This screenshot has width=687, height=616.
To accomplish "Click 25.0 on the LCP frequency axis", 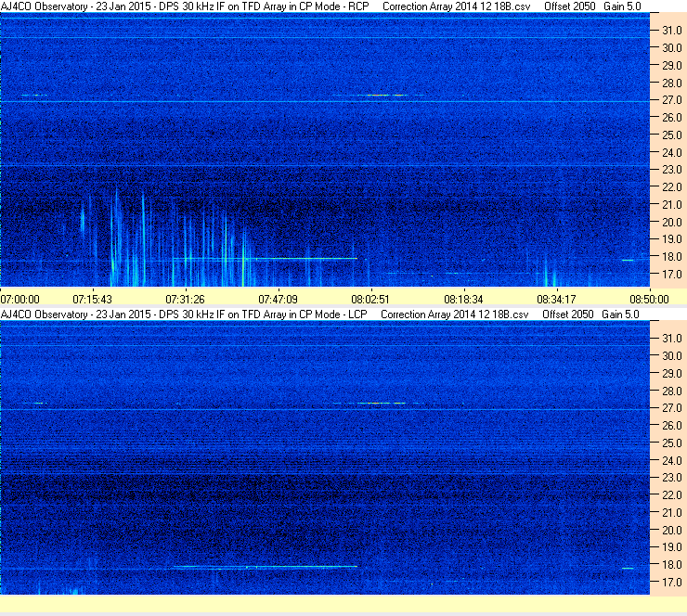I will (x=671, y=443).
